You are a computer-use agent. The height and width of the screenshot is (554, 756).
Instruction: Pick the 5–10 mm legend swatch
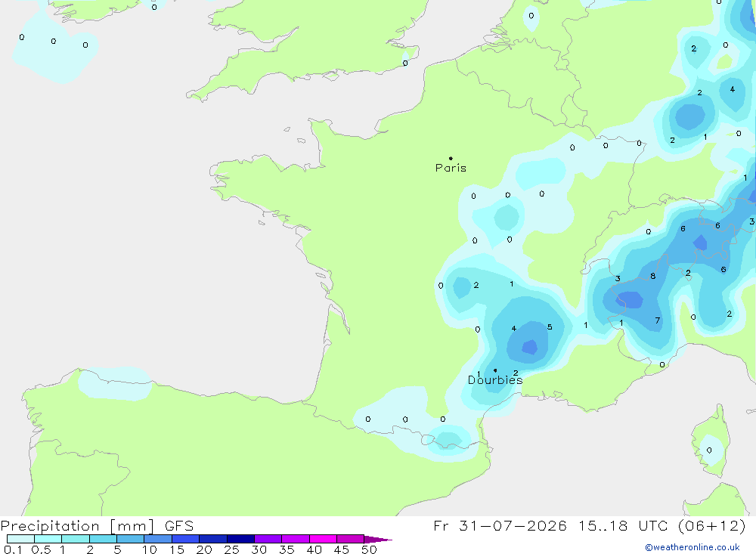click(131, 539)
